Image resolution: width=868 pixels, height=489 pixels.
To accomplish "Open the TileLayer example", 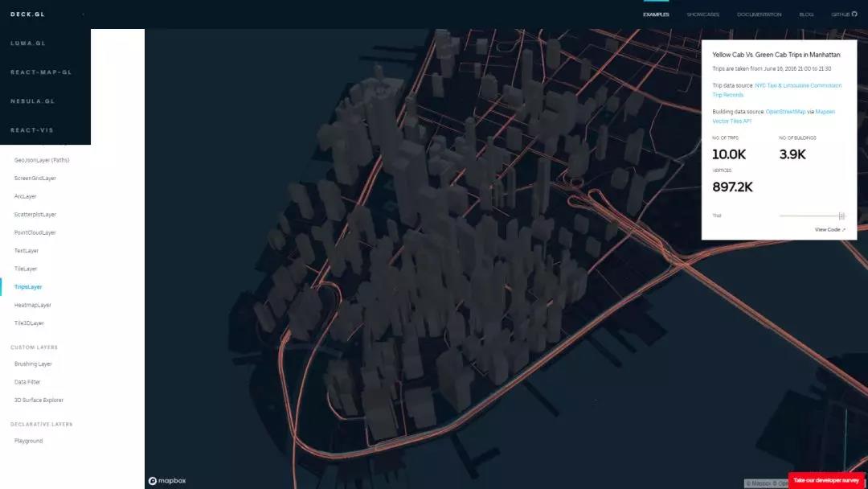I will [x=26, y=269].
